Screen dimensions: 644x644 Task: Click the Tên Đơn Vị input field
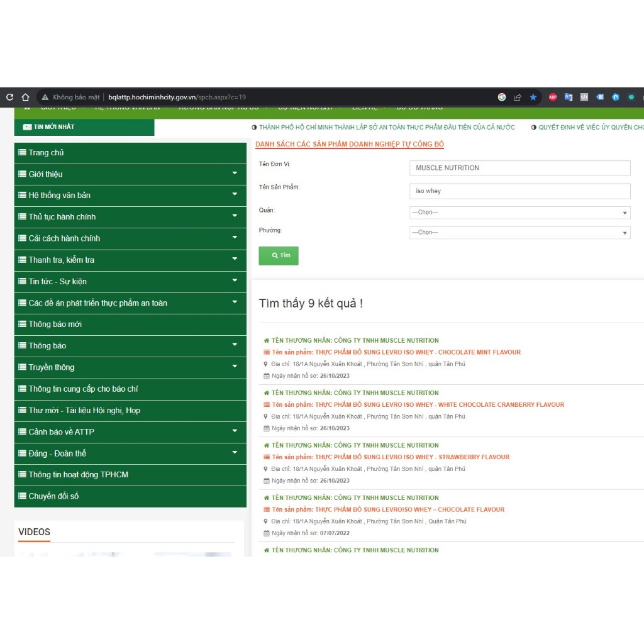click(519, 168)
